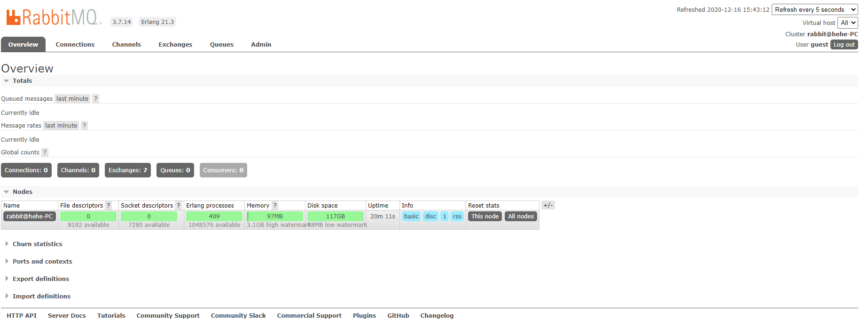The width and height of the screenshot is (868, 321).
Task: Open node rabbit@hehe-PC details
Action: (30, 216)
